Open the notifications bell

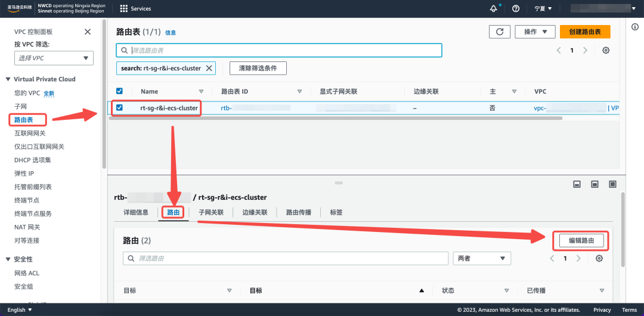494,8
